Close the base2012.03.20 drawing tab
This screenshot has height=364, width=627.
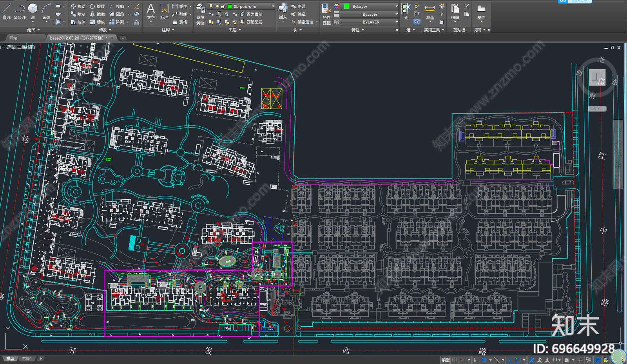pyautogui.click(x=112, y=38)
